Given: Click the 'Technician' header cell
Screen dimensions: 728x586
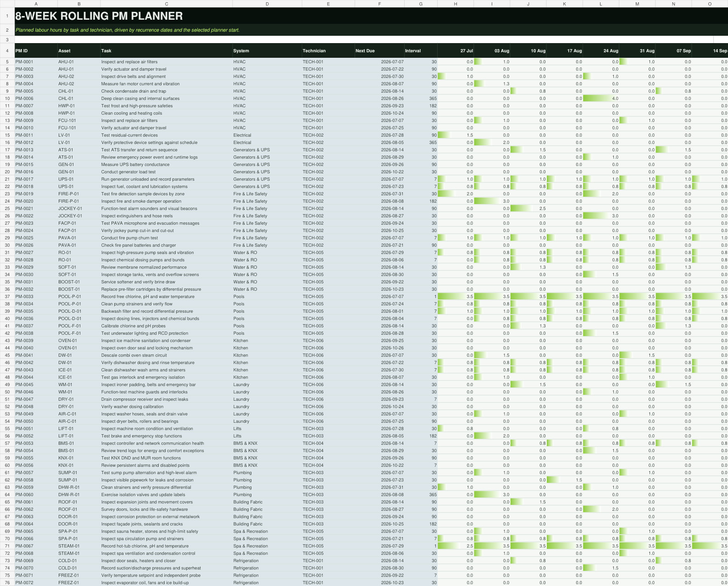Looking at the screenshot, I should point(328,51).
